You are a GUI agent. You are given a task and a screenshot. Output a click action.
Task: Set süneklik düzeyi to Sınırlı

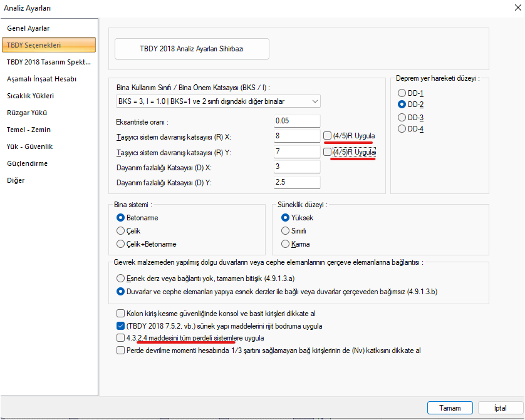[x=286, y=231]
